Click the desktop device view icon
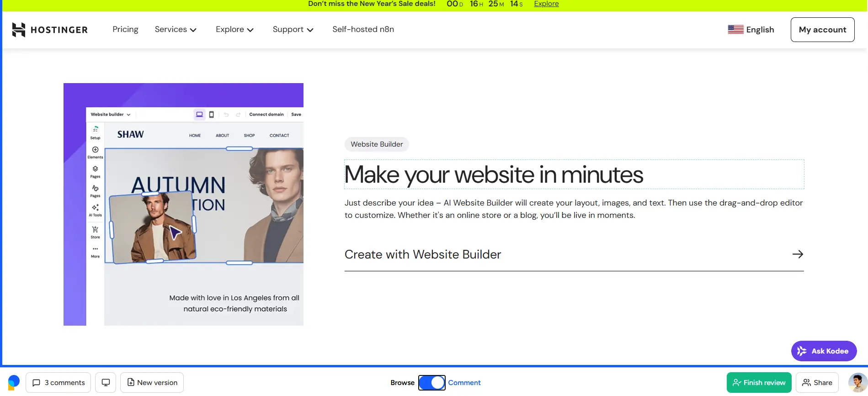Viewport: 868px width, 396px height. coord(106,383)
